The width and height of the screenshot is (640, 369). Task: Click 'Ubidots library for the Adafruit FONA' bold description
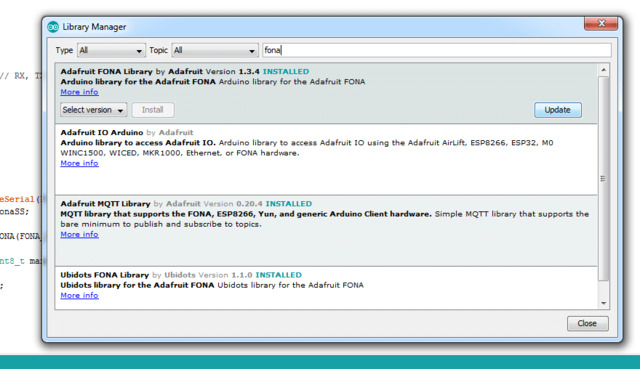pyautogui.click(x=137, y=285)
